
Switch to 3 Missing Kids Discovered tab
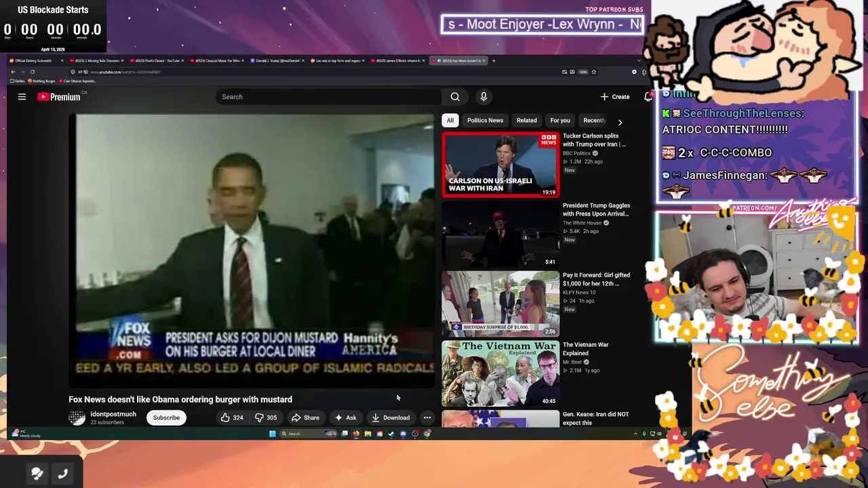[x=96, y=60]
